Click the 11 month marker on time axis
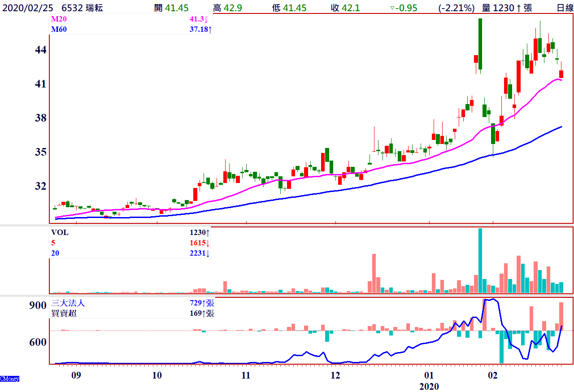 [x=245, y=375]
